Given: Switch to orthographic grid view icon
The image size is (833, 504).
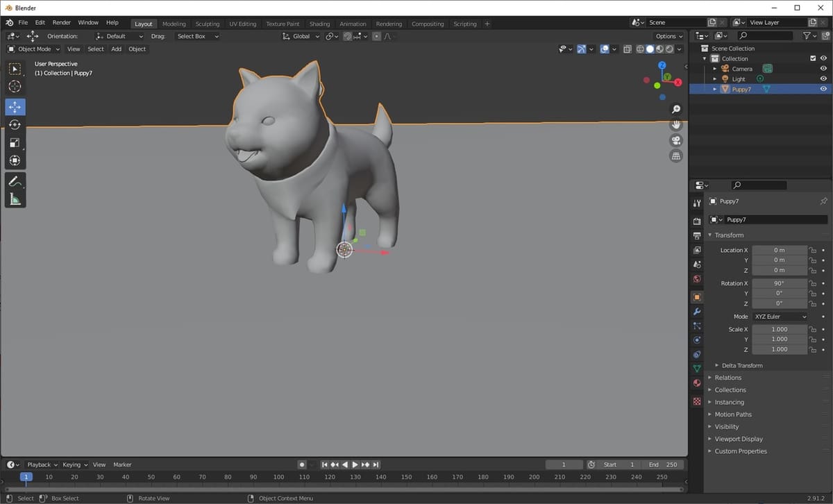Looking at the screenshot, I should [675, 156].
